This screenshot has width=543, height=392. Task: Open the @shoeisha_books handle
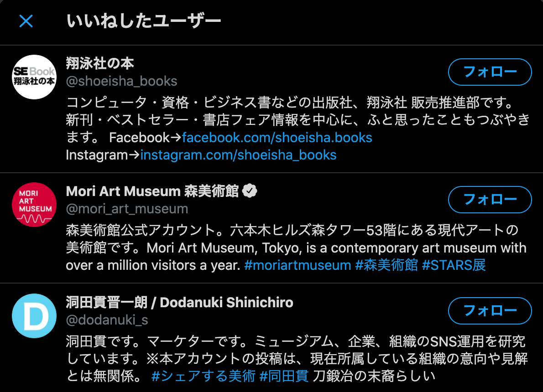click(121, 81)
